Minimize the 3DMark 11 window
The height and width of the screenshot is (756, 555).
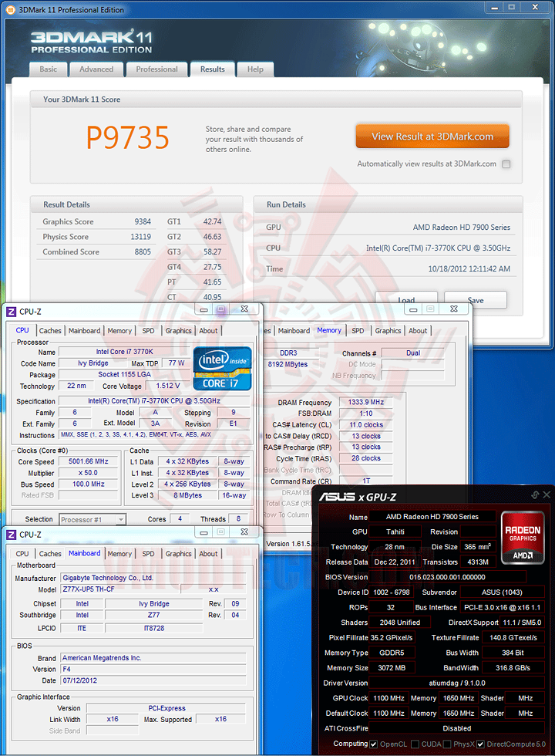click(494, 8)
